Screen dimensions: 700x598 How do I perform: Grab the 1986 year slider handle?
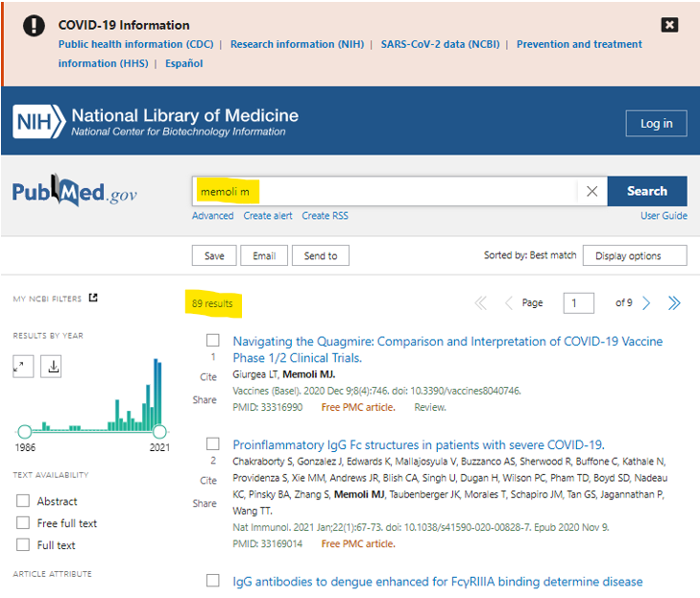coord(25,432)
